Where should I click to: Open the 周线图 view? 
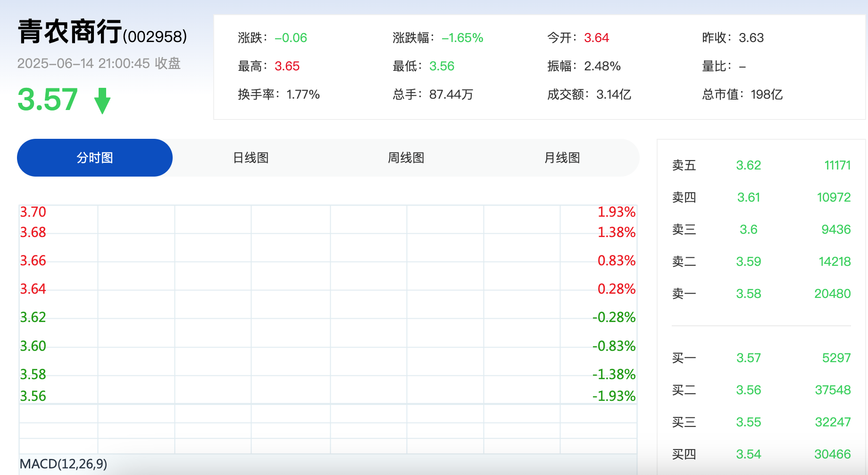click(x=405, y=158)
